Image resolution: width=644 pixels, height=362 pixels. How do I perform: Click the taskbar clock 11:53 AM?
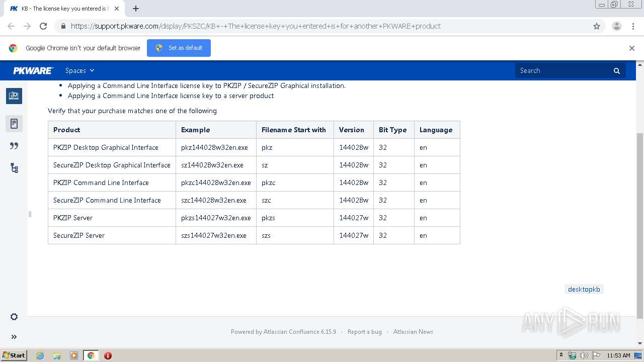(618, 355)
